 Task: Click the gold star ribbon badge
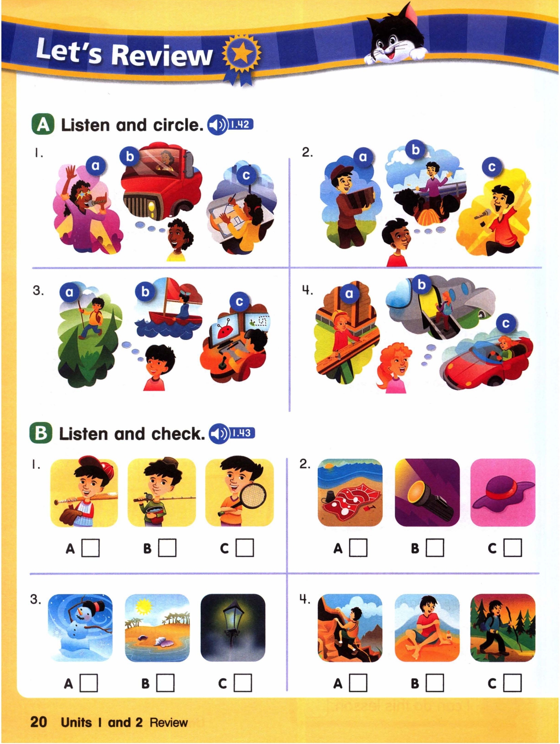tap(242, 58)
